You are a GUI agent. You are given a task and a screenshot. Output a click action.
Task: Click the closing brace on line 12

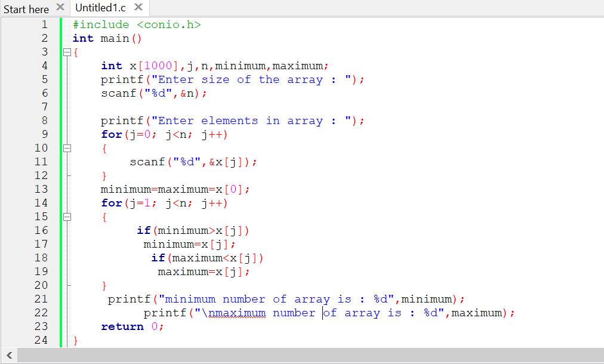pyautogui.click(x=104, y=175)
